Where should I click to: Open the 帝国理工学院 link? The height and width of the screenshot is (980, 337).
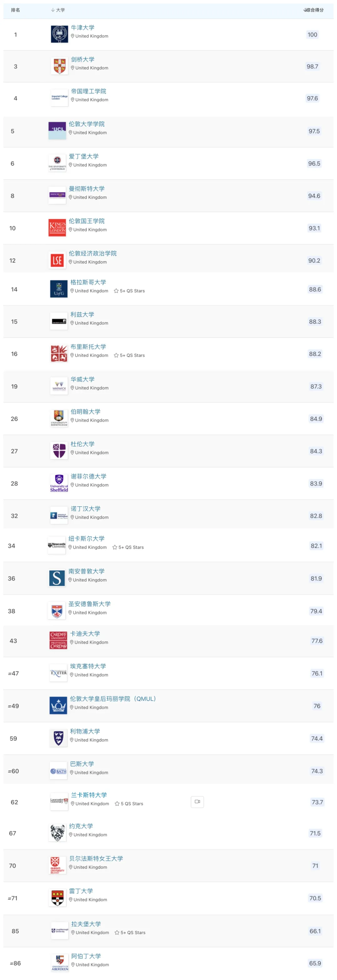(88, 91)
